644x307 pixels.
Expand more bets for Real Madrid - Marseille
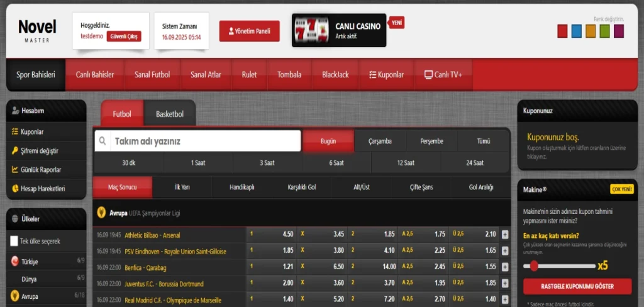pyautogui.click(x=505, y=300)
